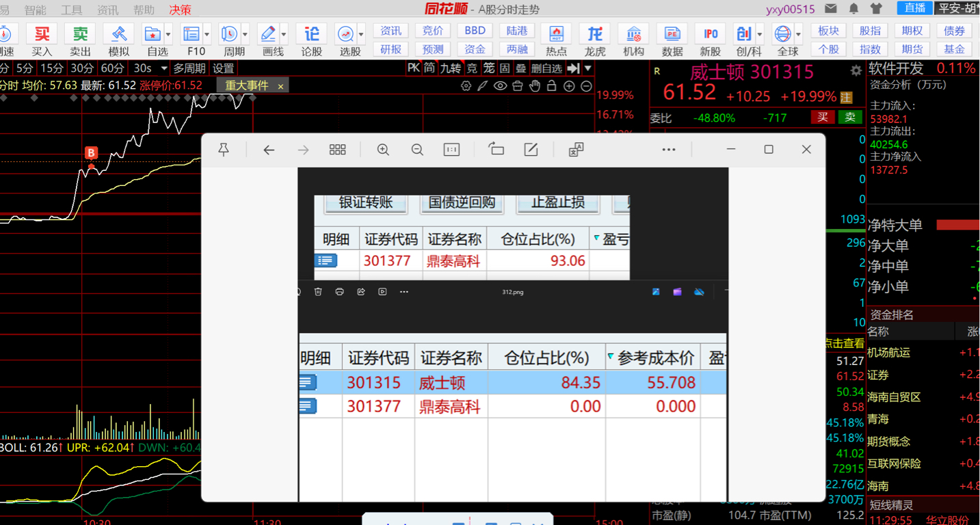Image resolution: width=980 pixels, height=525 pixels.
Task: Click the chart print icon
Action: pos(518,86)
